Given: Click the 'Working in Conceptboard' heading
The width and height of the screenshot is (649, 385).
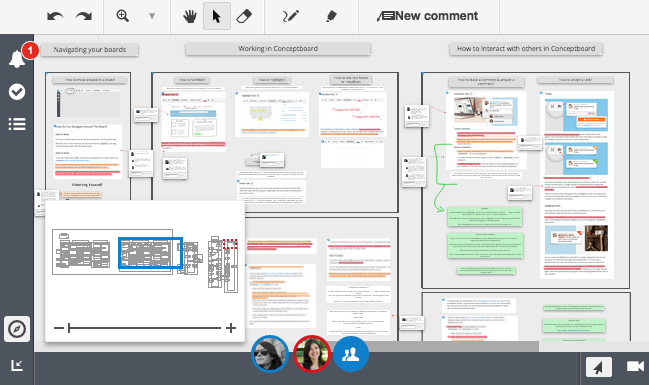Looking at the screenshot, I should [x=278, y=49].
